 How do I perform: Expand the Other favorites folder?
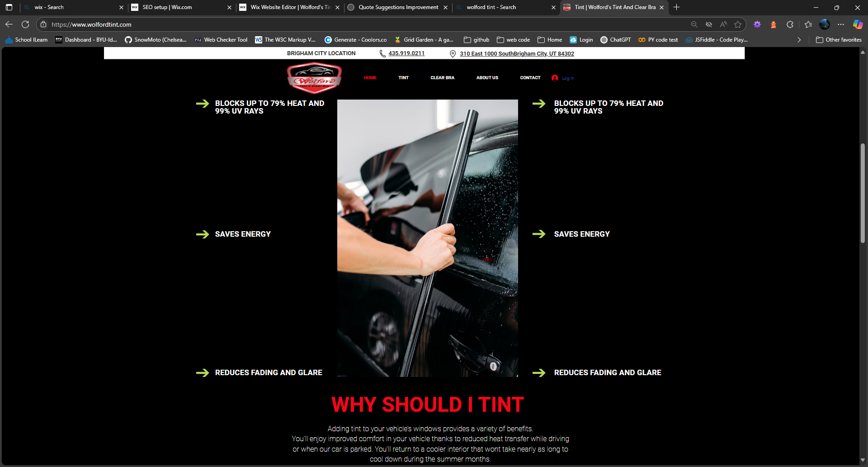[839, 40]
